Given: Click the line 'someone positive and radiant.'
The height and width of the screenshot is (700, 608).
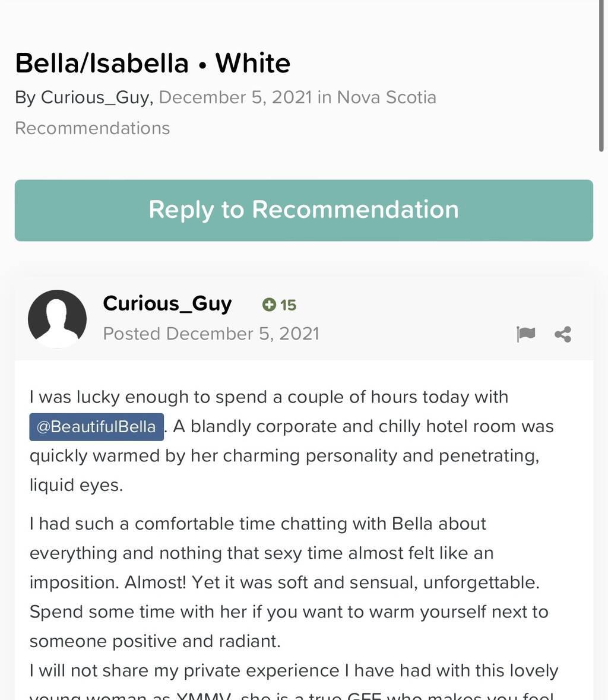Looking at the screenshot, I should pyautogui.click(x=155, y=641).
